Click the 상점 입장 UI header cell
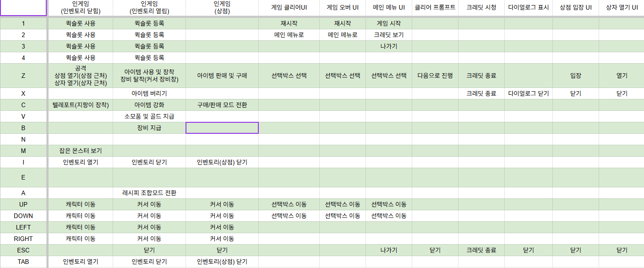The height and width of the screenshot is (268, 644). [x=576, y=7]
